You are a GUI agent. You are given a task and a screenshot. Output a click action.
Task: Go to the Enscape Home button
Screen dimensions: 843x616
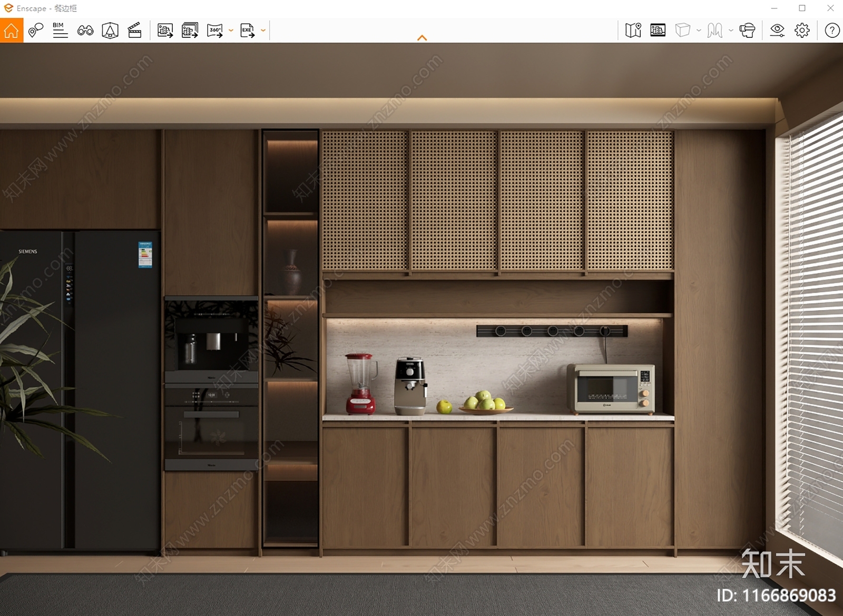[11, 31]
